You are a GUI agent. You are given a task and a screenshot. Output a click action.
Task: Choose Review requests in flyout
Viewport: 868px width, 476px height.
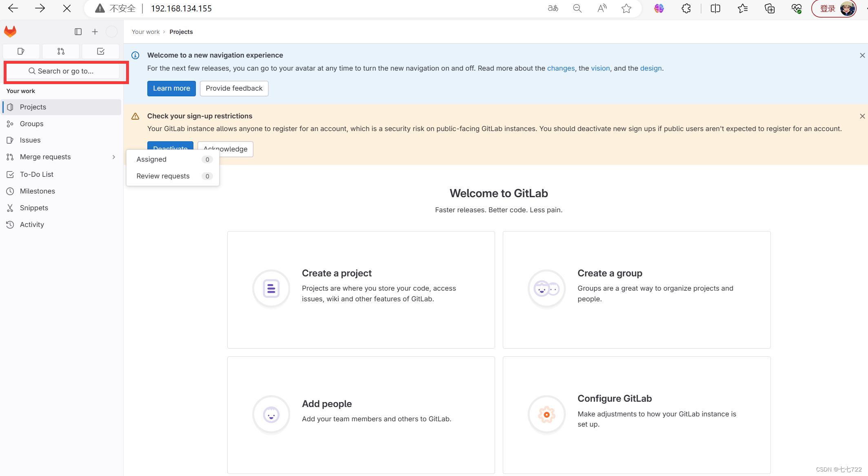(173, 176)
